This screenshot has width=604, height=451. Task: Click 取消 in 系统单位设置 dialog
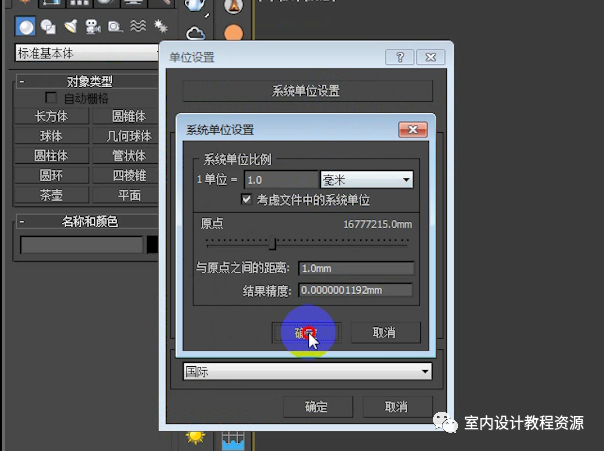click(x=385, y=332)
